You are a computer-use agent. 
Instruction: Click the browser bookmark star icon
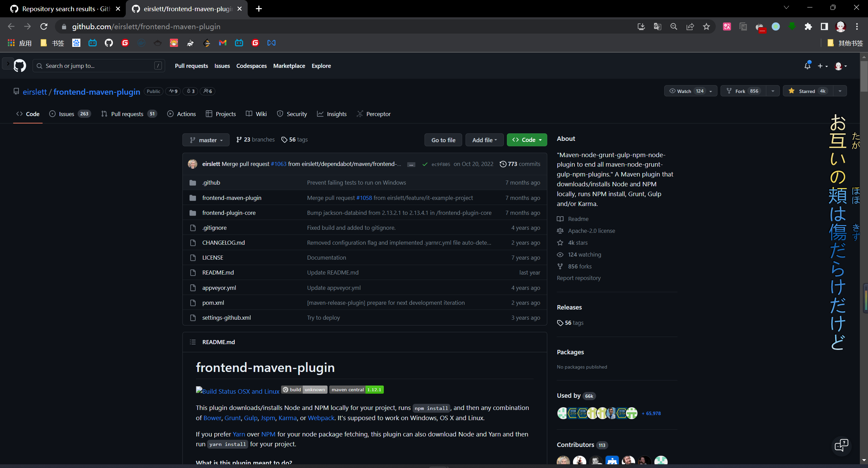(706, 26)
